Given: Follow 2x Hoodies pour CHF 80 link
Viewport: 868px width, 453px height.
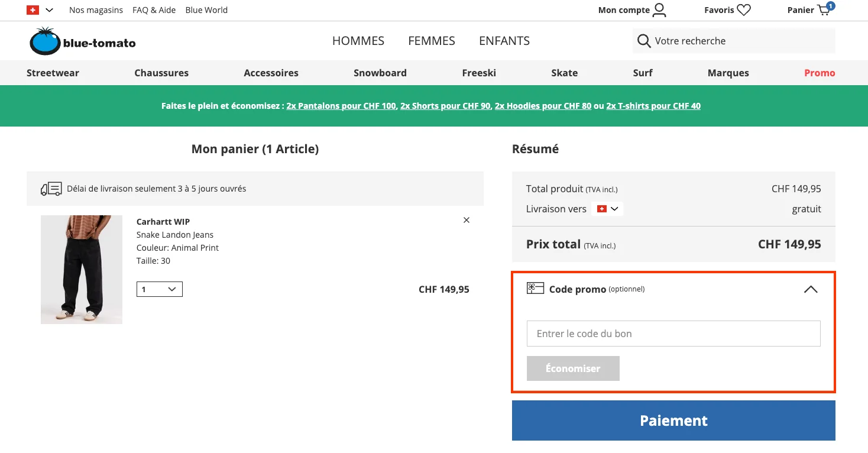Looking at the screenshot, I should pyautogui.click(x=543, y=106).
